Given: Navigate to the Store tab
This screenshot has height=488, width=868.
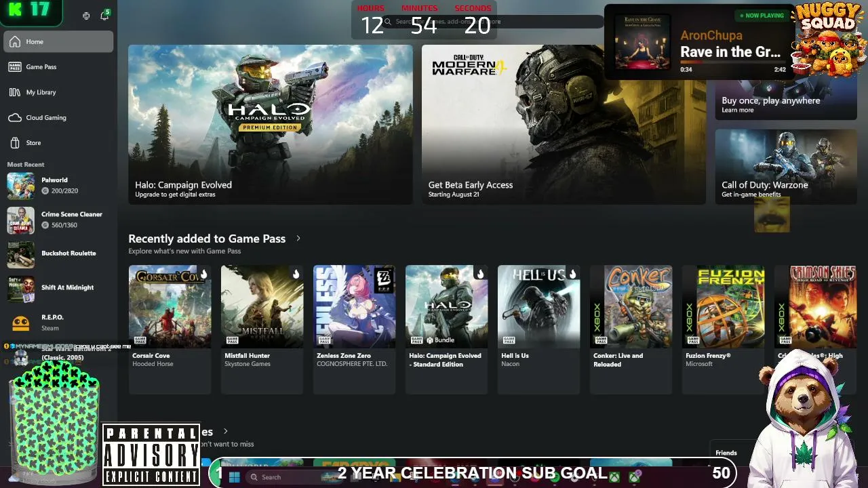Looking at the screenshot, I should [58, 143].
